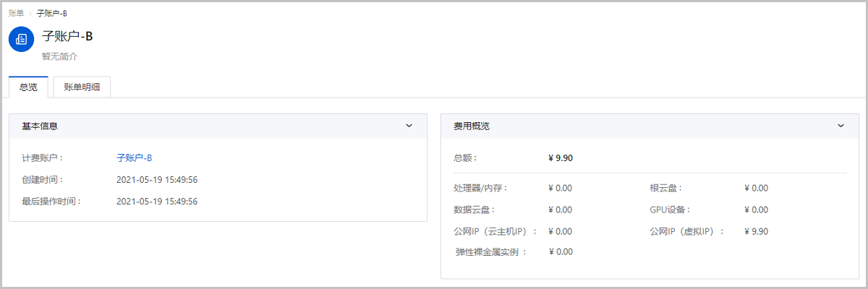
Task: Click the 费用概览 panel header title
Action: click(x=472, y=126)
